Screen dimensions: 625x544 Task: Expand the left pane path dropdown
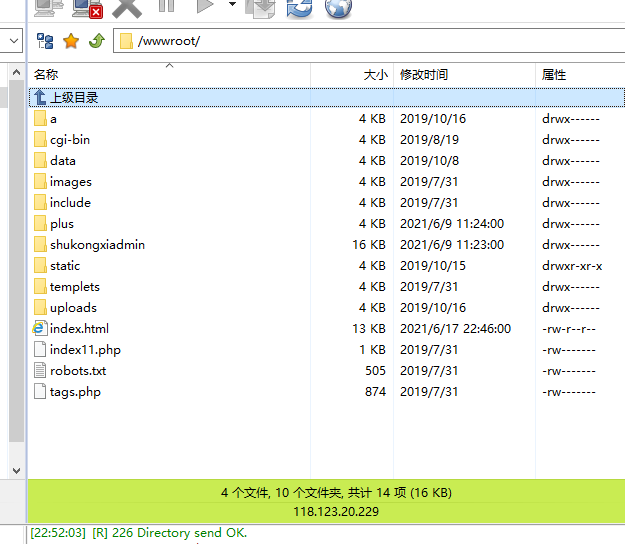[x=13, y=41]
